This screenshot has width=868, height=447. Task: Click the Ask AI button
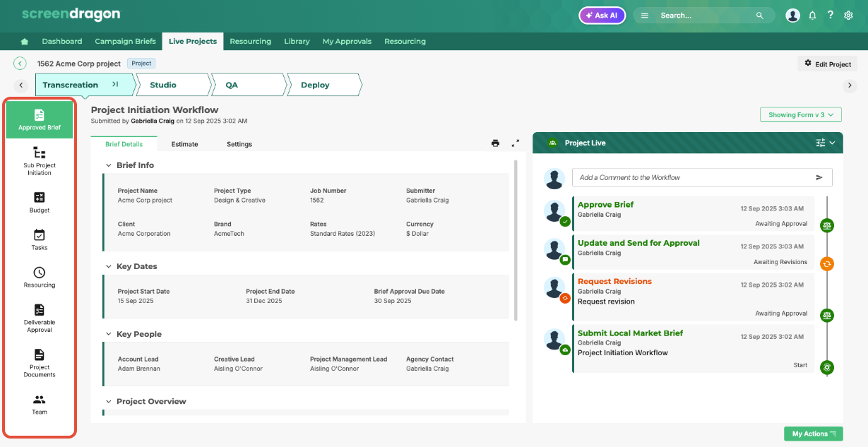coord(602,16)
